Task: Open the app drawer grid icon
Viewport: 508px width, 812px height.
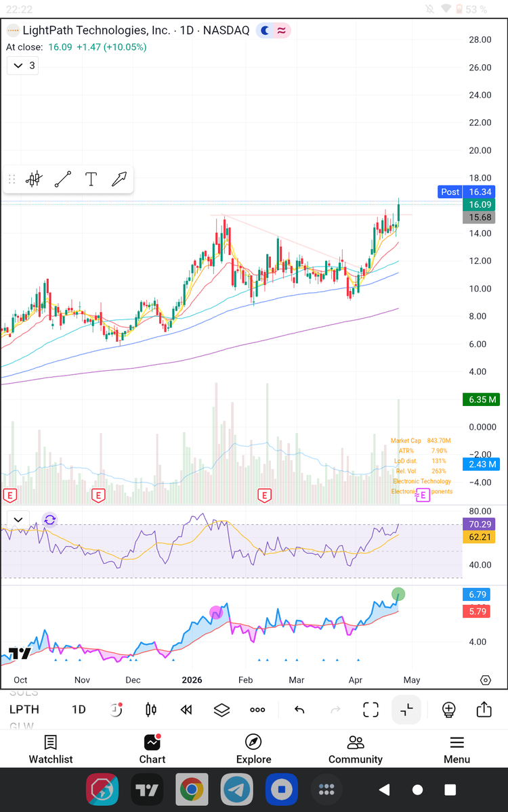Action: tap(326, 790)
